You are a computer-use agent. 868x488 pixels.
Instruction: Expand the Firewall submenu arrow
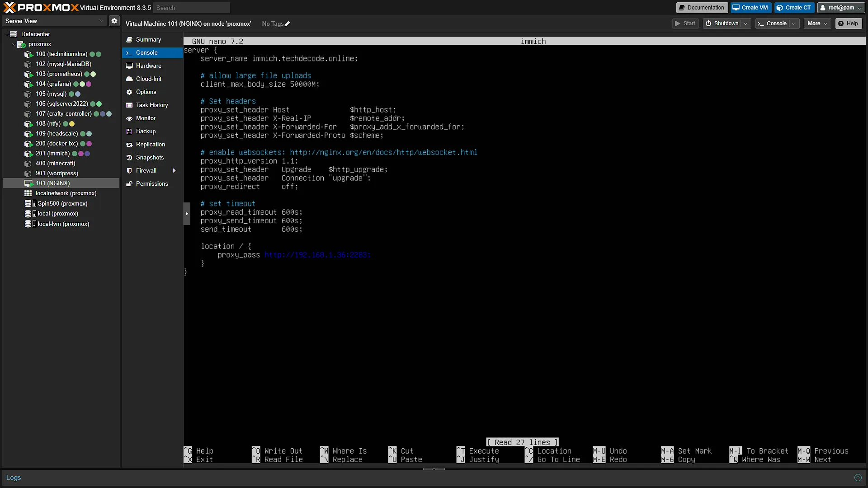point(174,171)
